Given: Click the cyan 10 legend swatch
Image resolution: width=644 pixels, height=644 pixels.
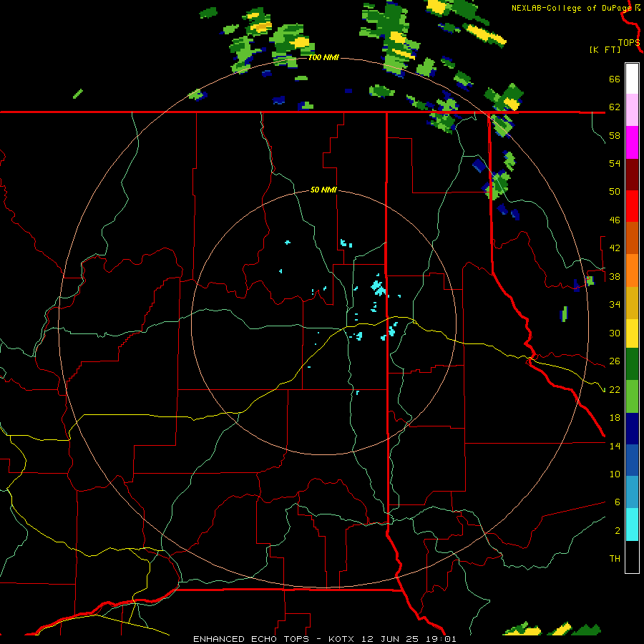Looking at the screenshot, I should coord(632,525).
